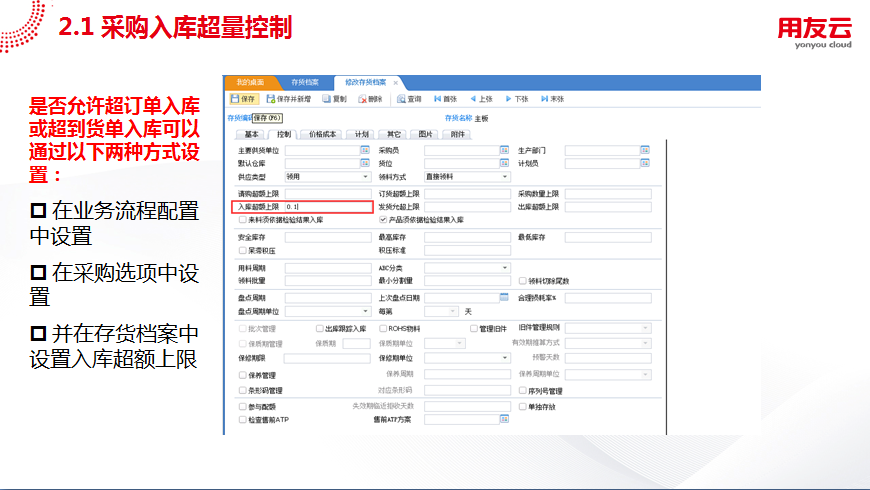
Task: Enable the 保养管理 checkbox
Action: pyautogui.click(x=242, y=375)
